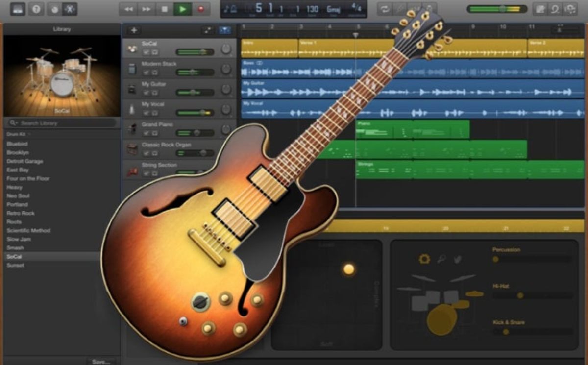Open the Note Pad button in toolbar

point(539,9)
